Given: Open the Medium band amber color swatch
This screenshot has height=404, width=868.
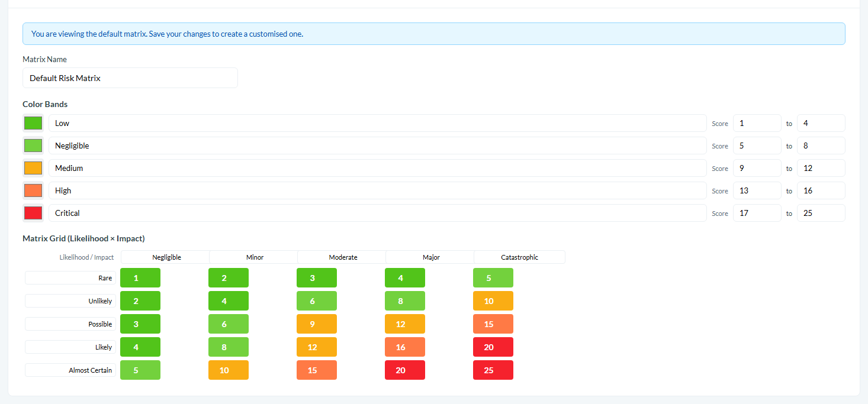Looking at the screenshot, I should pos(33,168).
